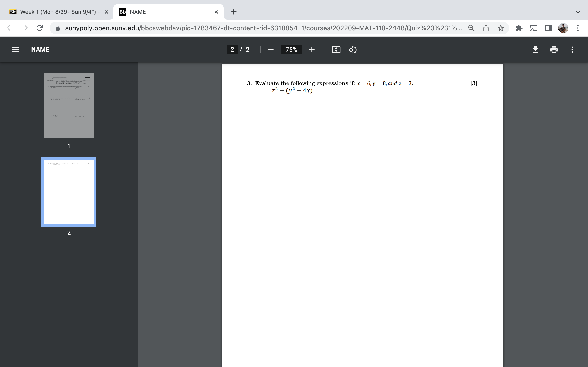
Task: Toggle the PDF sidebar menu icon
Action: (x=16, y=50)
